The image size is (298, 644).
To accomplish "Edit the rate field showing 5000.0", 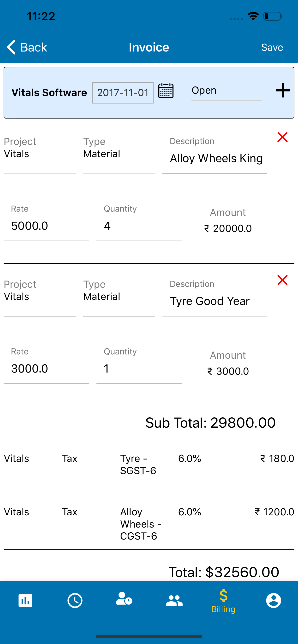I will pos(46,226).
